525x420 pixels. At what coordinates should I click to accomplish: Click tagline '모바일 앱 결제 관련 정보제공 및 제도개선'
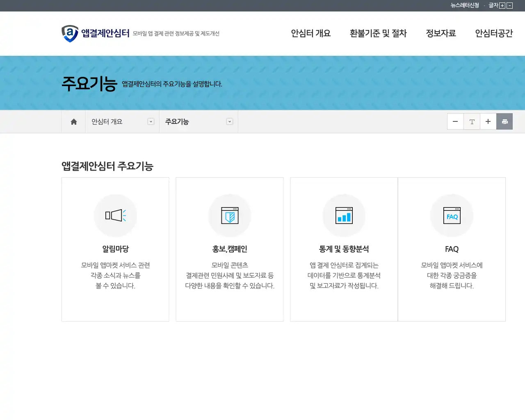point(176,34)
